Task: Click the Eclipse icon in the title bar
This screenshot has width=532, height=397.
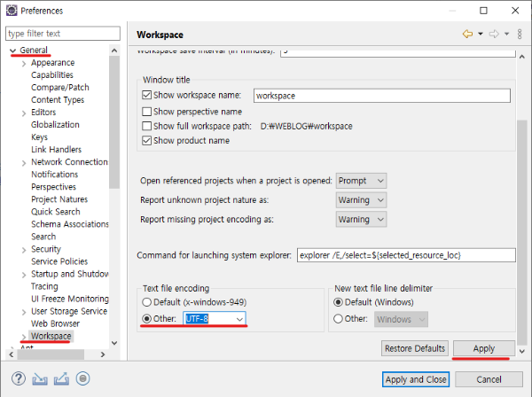Action: [12, 11]
